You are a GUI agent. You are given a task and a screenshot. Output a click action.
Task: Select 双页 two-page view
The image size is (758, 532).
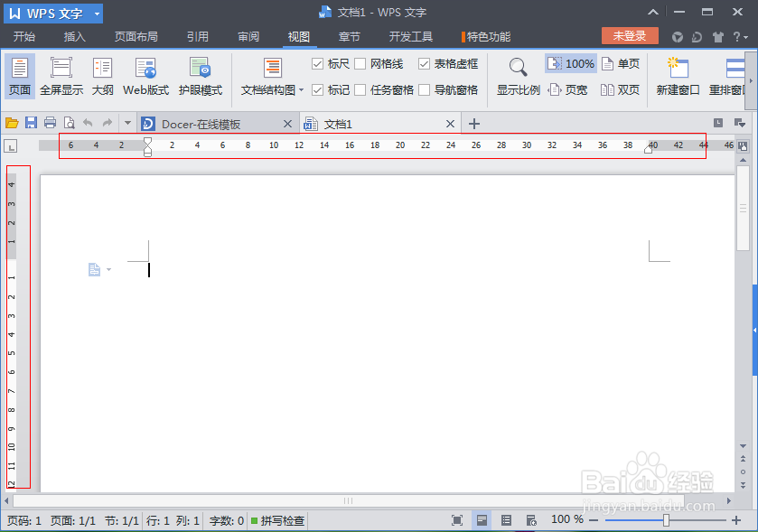tap(621, 90)
